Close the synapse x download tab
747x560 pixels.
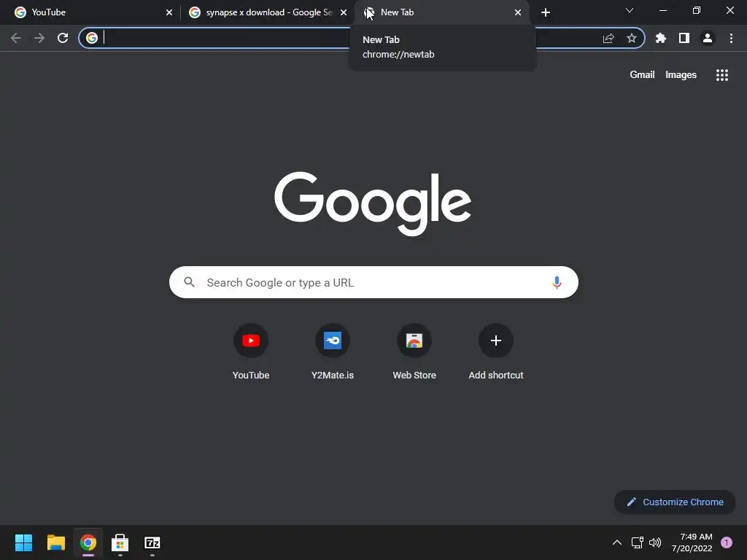pyautogui.click(x=344, y=12)
